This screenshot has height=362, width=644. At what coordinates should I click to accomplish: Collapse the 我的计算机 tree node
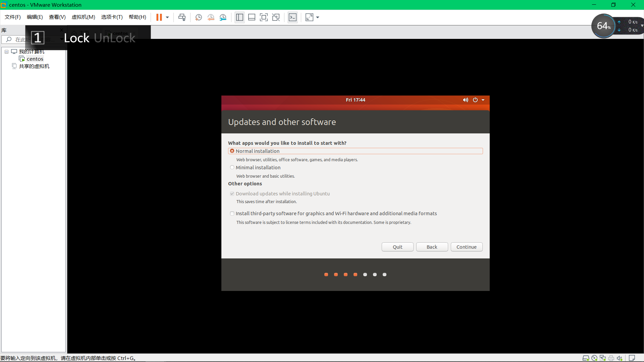[6, 52]
